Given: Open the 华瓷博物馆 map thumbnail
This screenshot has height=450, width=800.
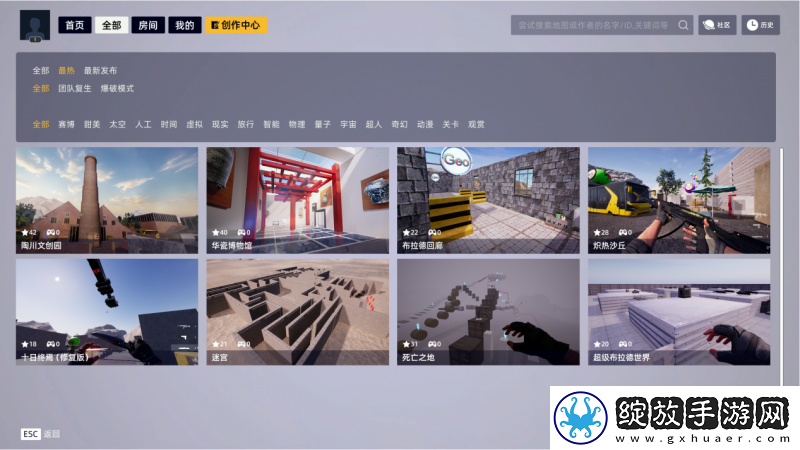Looking at the screenshot, I should click(x=297, y=200).
